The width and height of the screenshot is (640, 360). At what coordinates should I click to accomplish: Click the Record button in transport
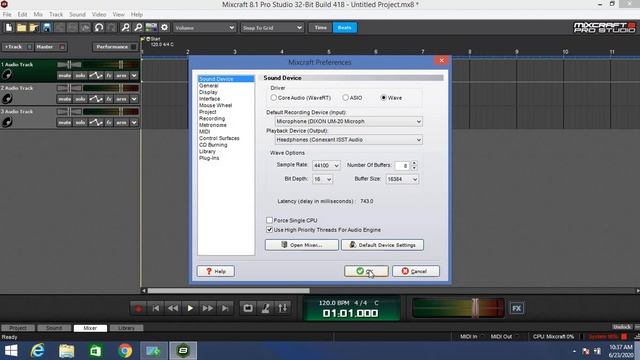tap(138, 308)
